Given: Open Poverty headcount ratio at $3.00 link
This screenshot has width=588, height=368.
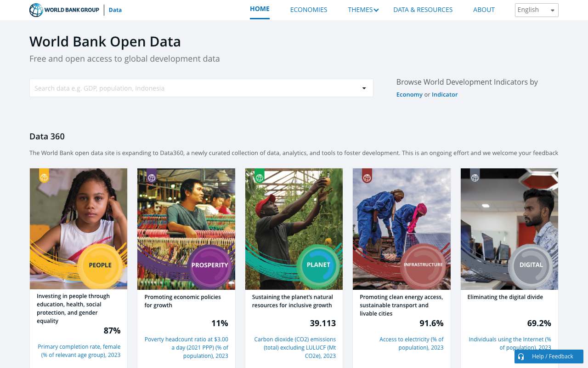Looking at the screenshot, I should pyautogui.click(x=186, y=348).
